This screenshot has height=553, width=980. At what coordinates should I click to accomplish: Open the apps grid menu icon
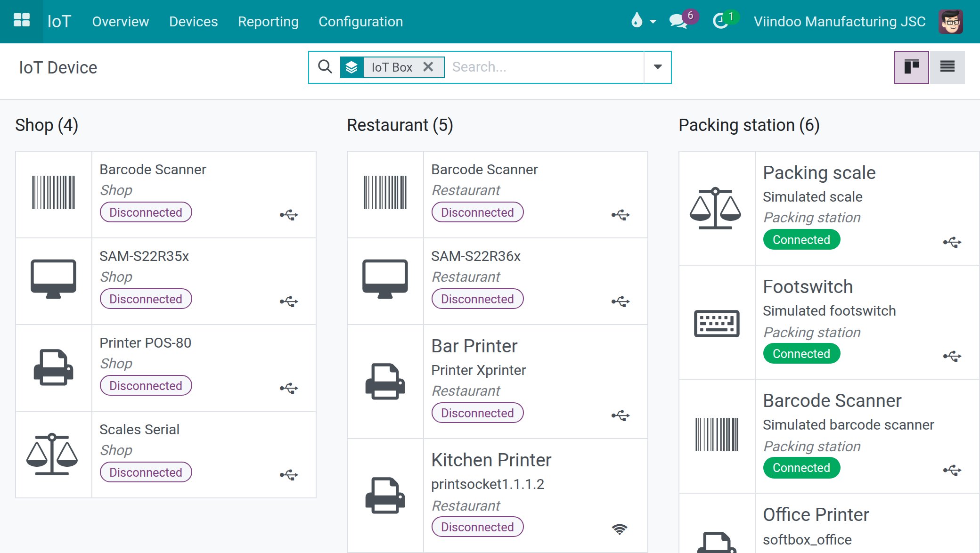22,21
